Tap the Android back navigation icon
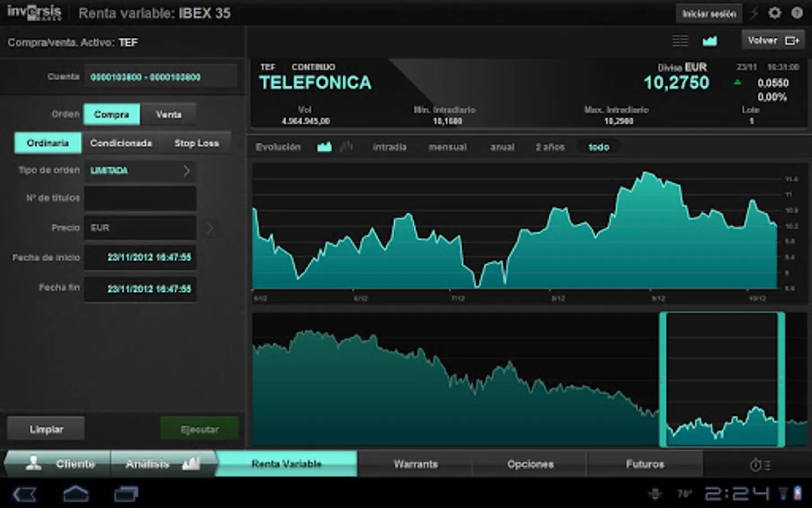Screen dimensions: 812x508 (25, 494)
